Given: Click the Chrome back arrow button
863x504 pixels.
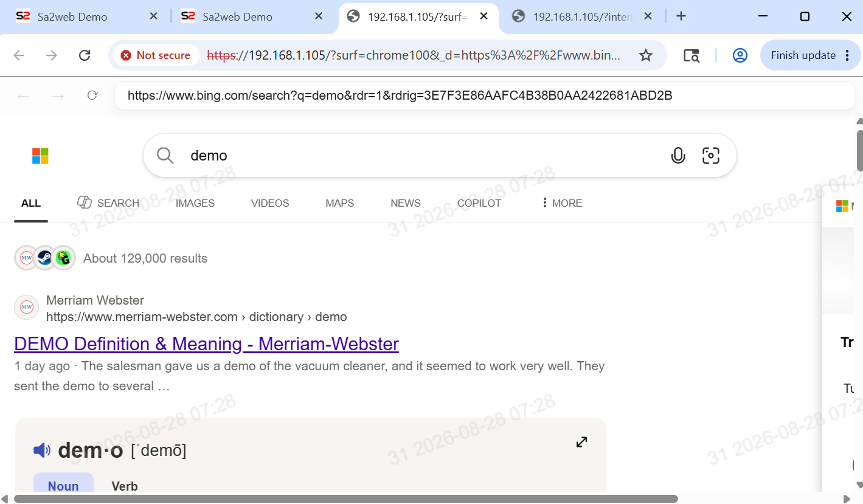Looking at the screenshot, I should [19, 55].
